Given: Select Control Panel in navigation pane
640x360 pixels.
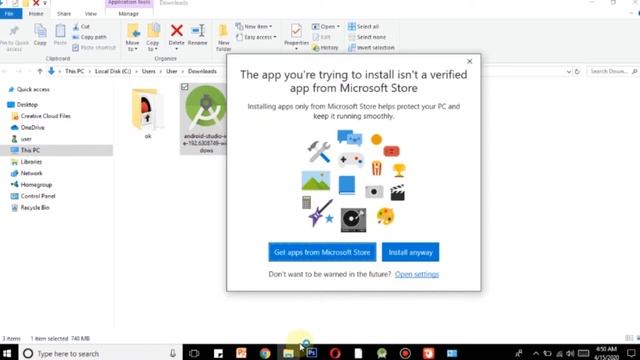Looking at the screenshot, I should click(x=38, y=196).
